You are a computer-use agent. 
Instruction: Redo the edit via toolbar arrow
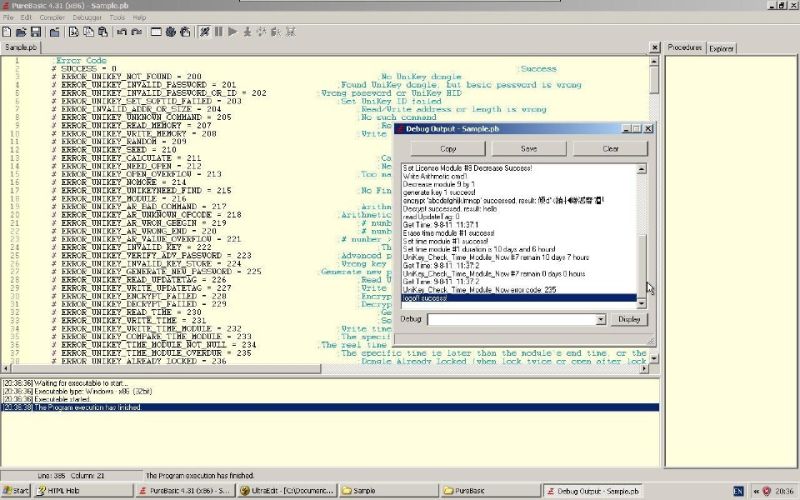tap(137, 32)
